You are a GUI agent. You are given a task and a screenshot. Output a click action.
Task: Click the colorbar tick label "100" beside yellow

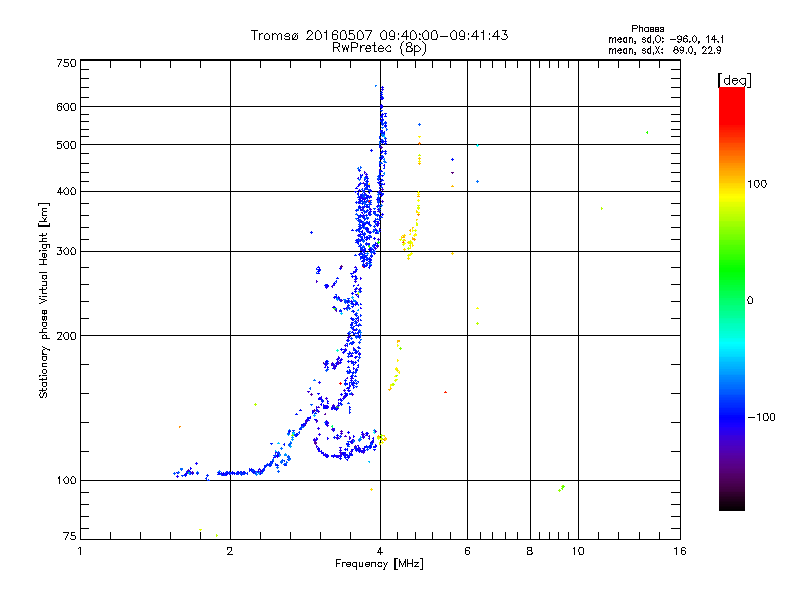coord(757,184)
